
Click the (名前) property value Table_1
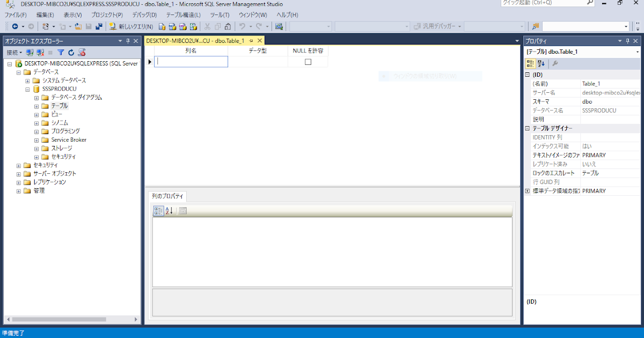[610, 84]
